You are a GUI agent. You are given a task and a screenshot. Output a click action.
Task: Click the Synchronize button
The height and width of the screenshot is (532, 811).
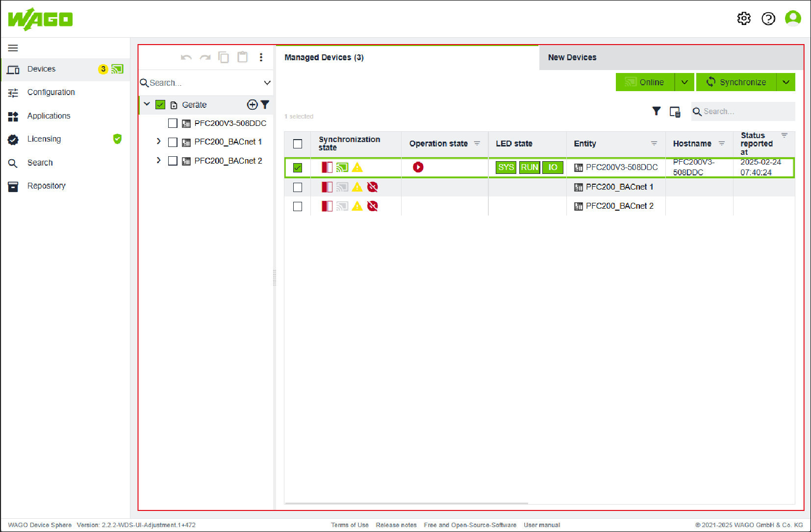coord(736,82)
